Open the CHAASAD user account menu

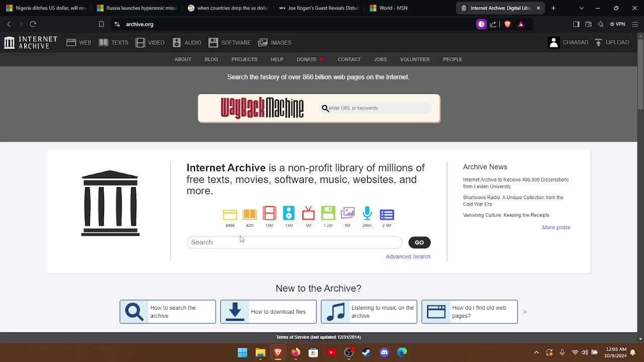568,43
